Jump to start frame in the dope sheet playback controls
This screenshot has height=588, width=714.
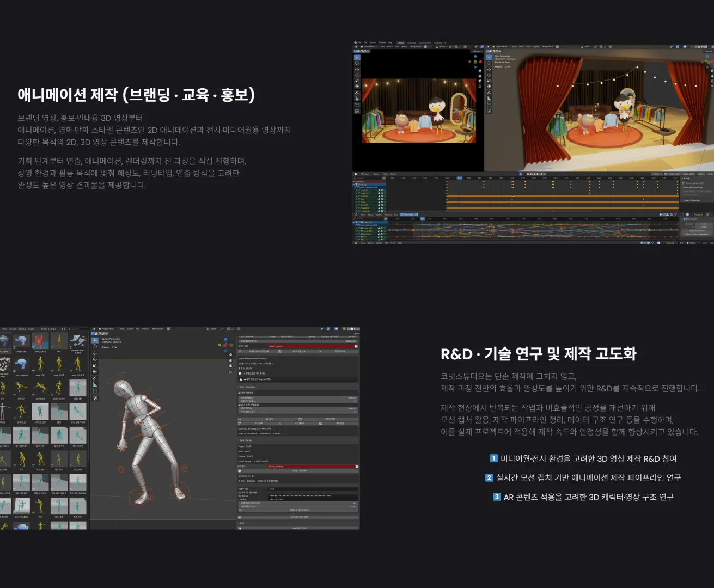(x=528, y=174)
